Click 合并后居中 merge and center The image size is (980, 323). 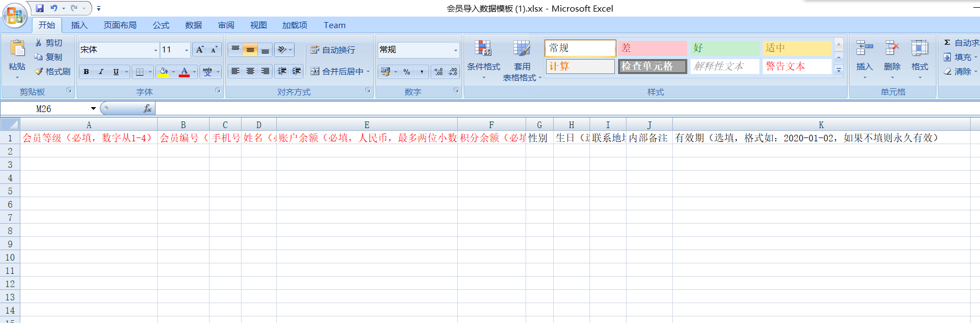[337, 71]
